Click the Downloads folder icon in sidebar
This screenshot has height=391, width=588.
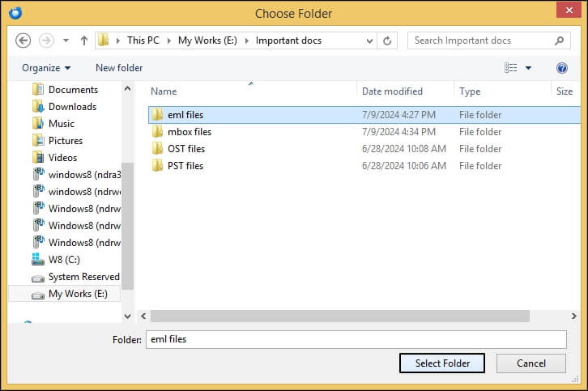38,107
